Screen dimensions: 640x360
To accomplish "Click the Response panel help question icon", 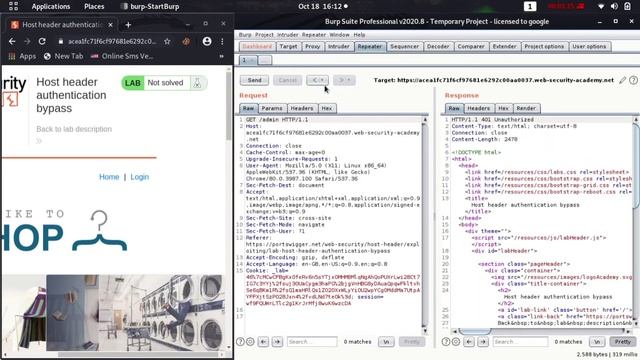I will (x=446, y=342).
